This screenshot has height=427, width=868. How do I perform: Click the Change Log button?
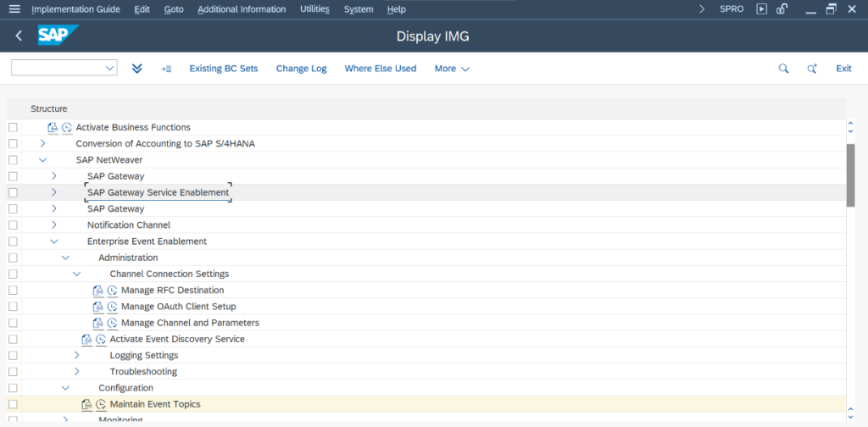[302, 69]
